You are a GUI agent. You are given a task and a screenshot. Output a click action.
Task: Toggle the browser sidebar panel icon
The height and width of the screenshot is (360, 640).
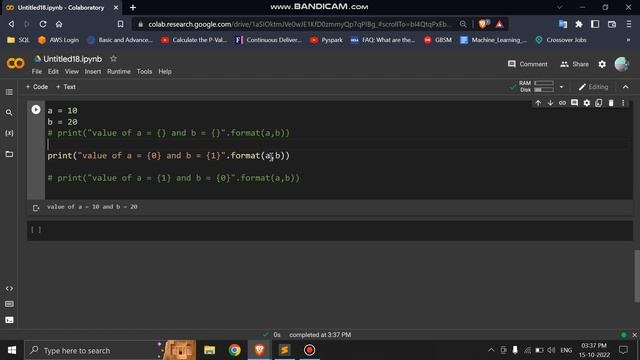tap(595, 24)
